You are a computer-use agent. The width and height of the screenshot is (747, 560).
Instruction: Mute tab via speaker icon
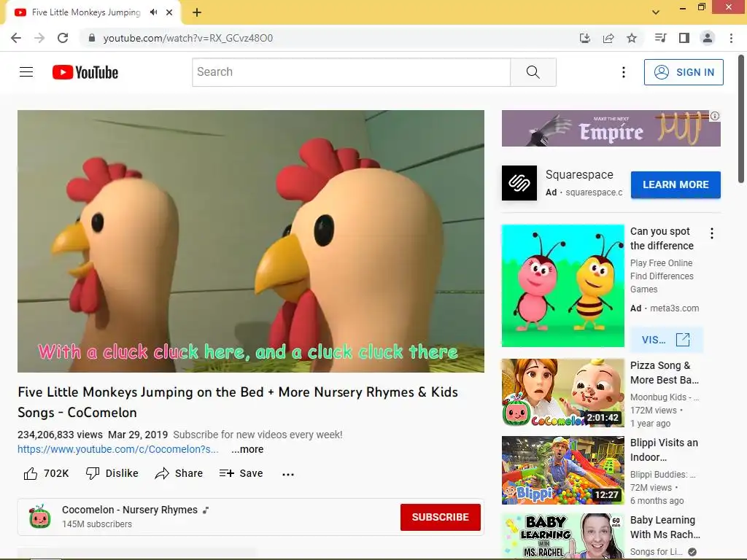click(153, 12)
